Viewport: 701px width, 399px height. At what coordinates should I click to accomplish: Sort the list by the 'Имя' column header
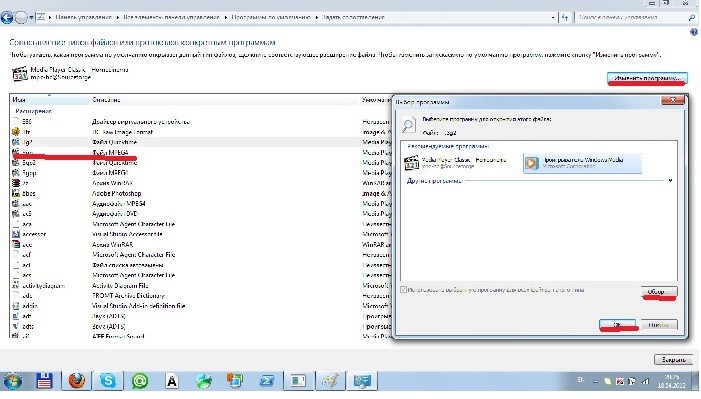pyautogui.click(x=49, y=100)
